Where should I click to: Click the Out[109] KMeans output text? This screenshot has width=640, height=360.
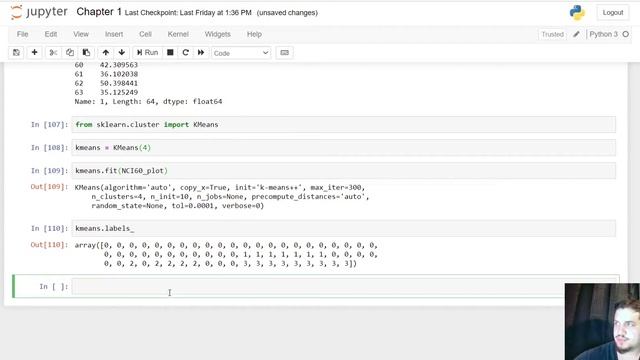pos(222,196)
